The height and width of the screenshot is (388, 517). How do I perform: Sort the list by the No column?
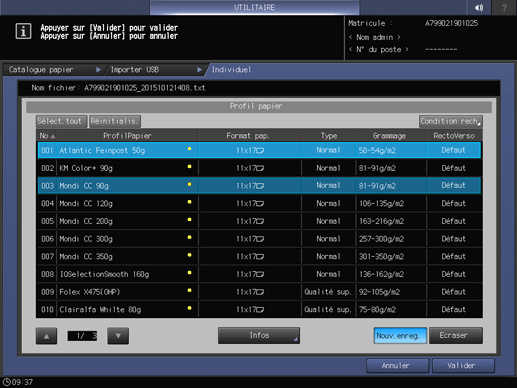pyautogui.click(x=47, y=136)
